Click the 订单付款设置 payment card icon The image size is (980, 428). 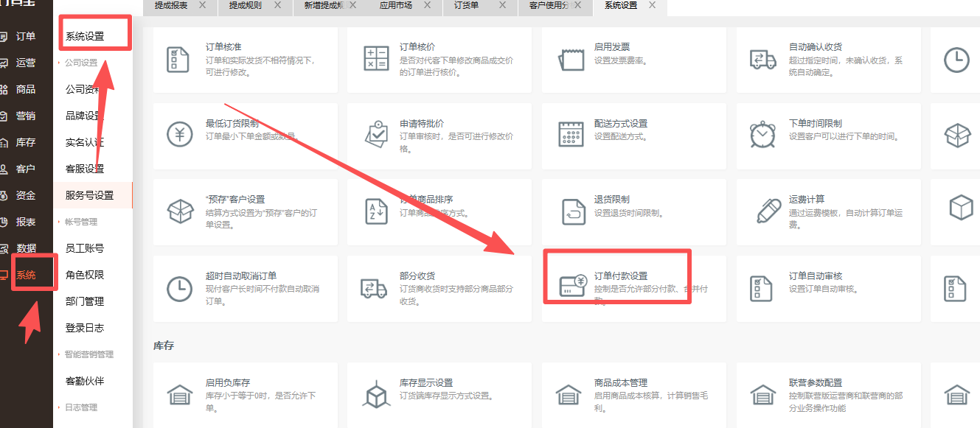[573, 286]
